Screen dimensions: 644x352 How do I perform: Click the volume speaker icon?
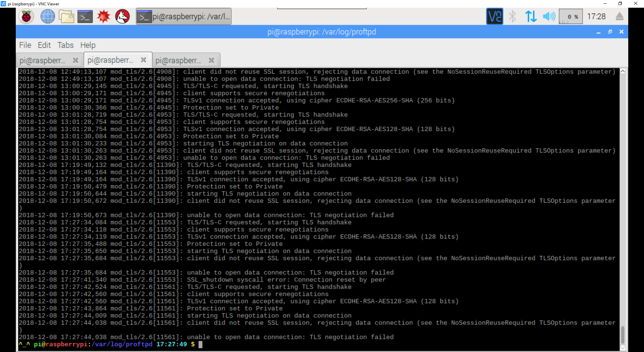pos(549,16)
